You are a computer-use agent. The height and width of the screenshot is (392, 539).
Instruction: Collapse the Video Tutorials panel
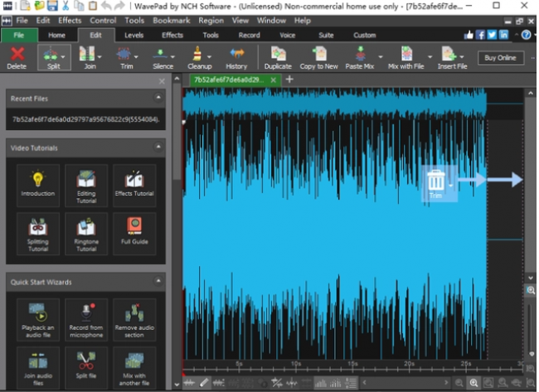(158, 147)
